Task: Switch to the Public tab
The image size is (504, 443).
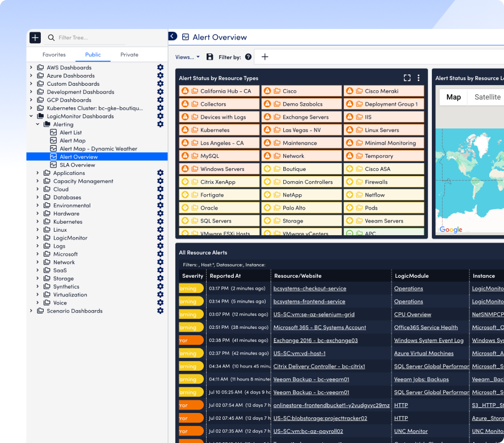Action: pos(93,55)
